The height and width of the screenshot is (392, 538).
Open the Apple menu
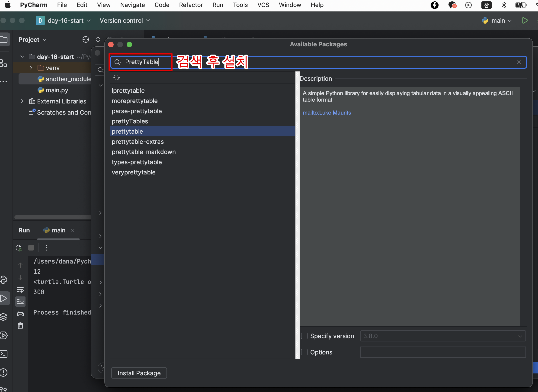click(8, 5)
